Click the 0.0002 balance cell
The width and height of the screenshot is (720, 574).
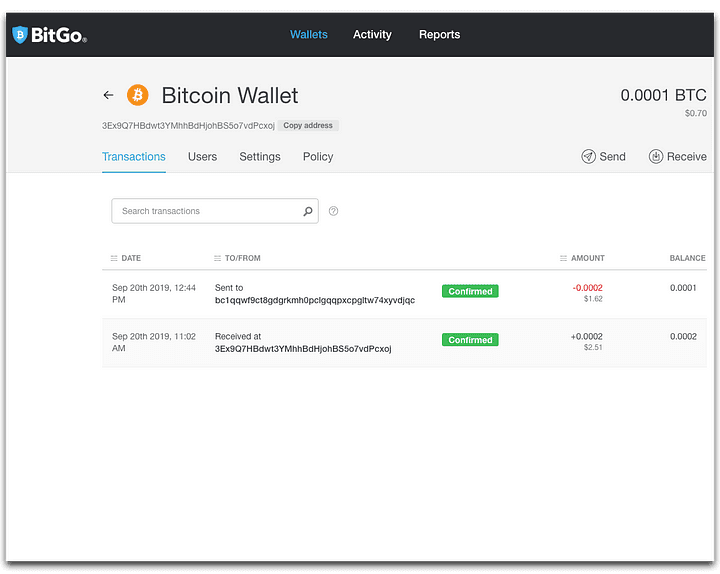[683, 337]
